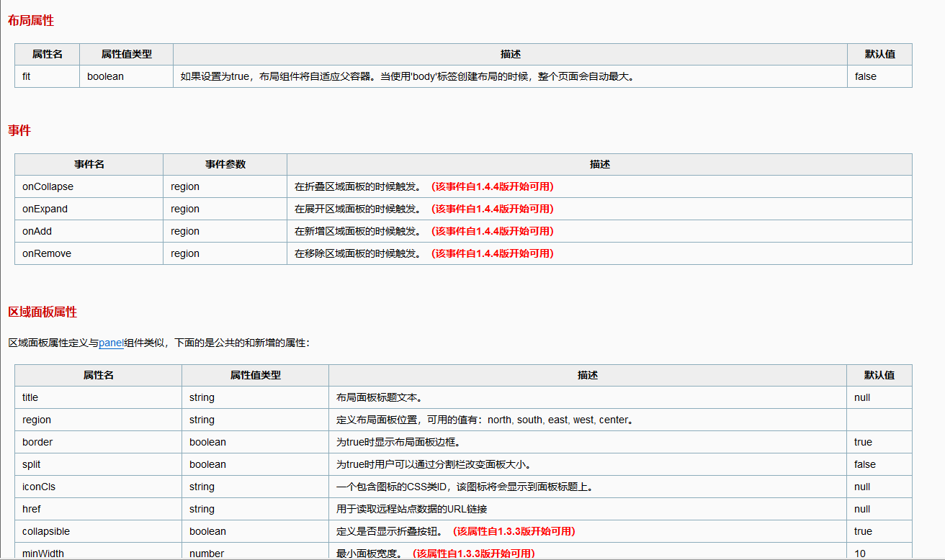Click the href property name
Screen dimensions: 945x560
tap(32, 509)
